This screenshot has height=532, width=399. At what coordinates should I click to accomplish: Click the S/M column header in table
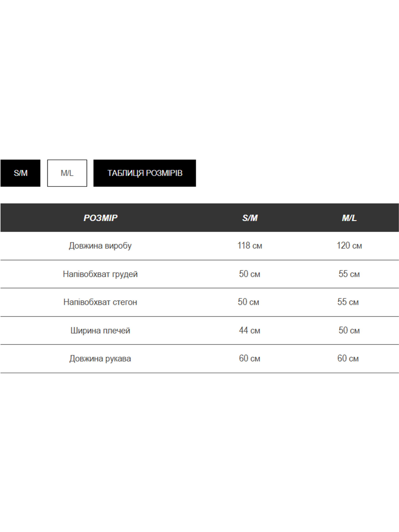click(250, 218)
